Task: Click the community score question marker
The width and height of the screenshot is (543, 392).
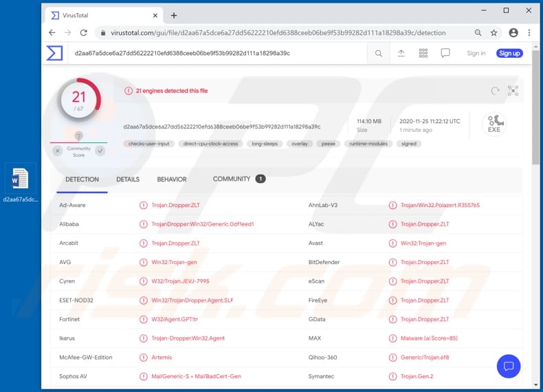Action: [78, 136]
